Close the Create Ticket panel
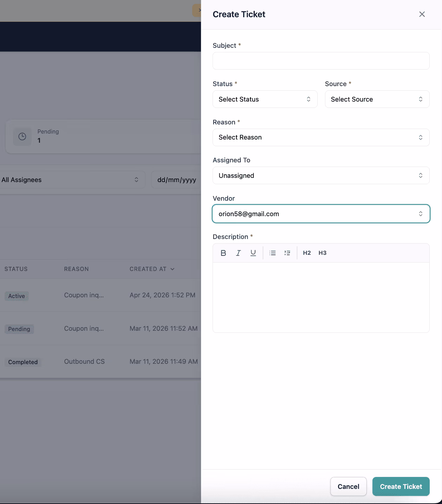Viewport: 442px width, 504px height. point(422,14)
